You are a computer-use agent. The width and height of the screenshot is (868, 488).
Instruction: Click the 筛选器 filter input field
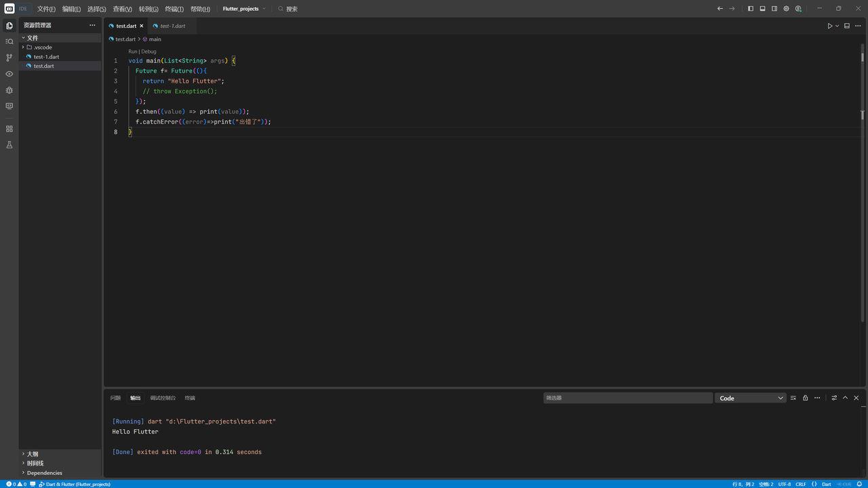[x=628, y=398]
